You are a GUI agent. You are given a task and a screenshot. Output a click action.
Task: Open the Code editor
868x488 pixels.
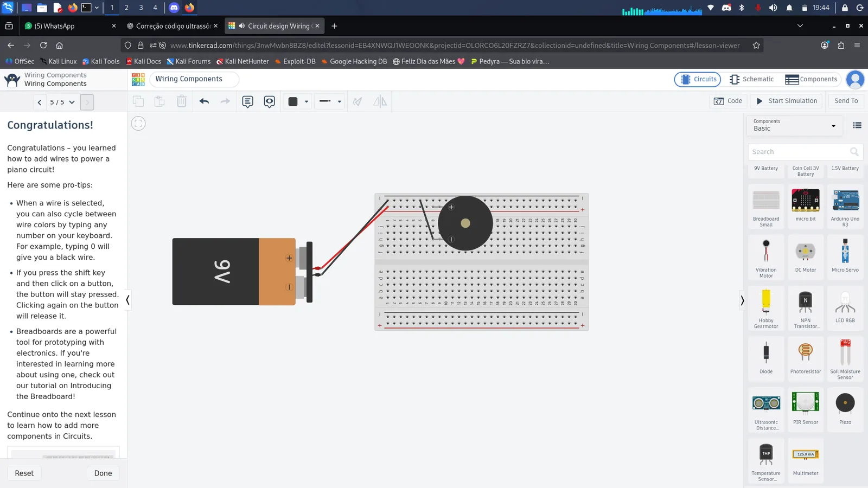[x=728, y=101]
